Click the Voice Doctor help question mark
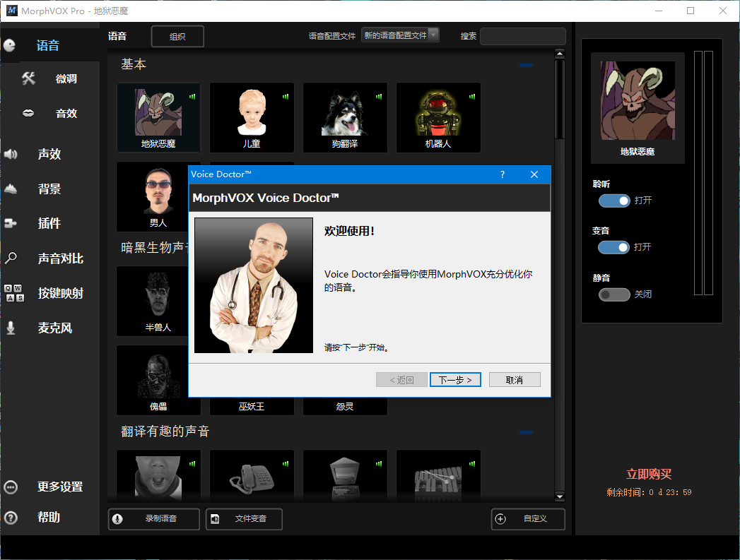 (x=502, y=174)
